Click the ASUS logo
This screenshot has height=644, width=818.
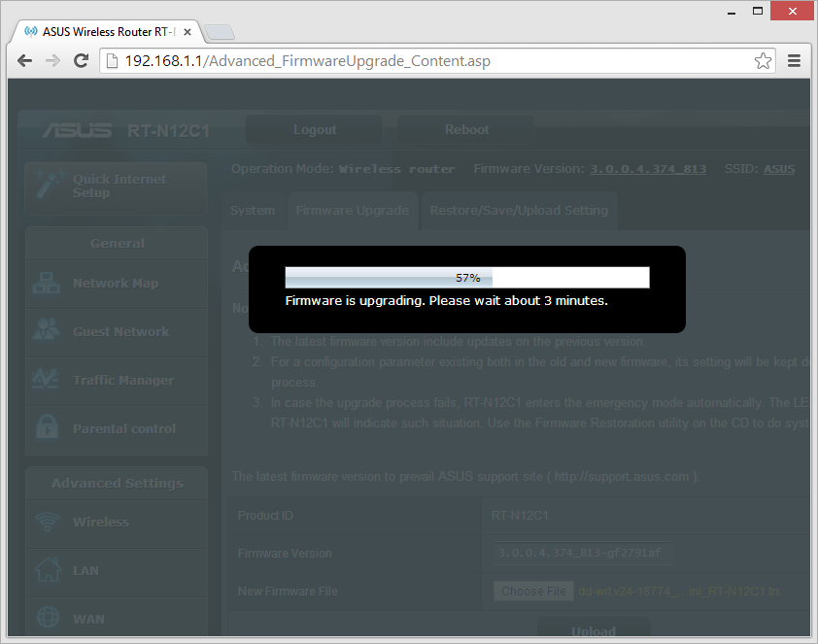pyautogui.click(x=77, y=130)
